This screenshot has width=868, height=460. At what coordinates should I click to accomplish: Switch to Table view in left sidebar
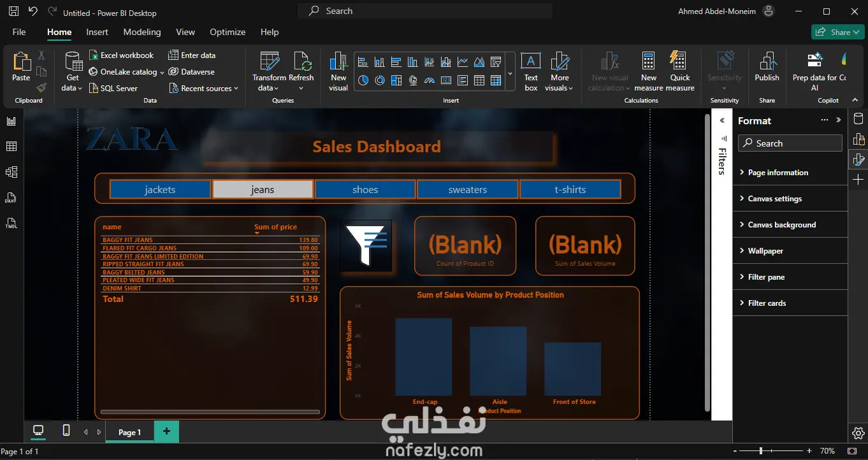[11, 147]
